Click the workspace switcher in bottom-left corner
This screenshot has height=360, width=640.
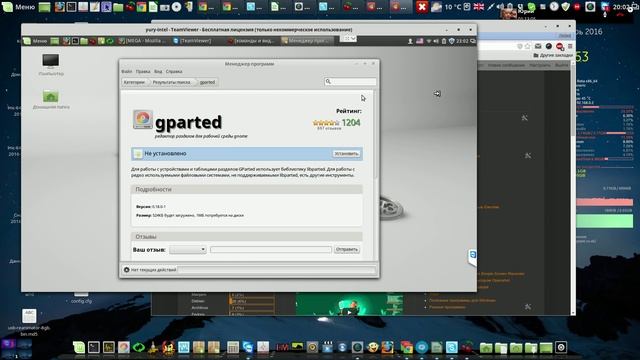tap(16, 349)
